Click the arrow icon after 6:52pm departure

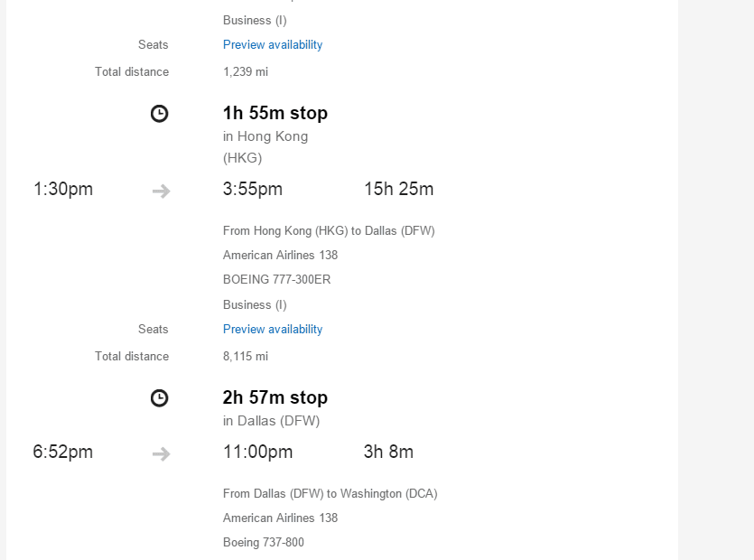tap(161, 453)
